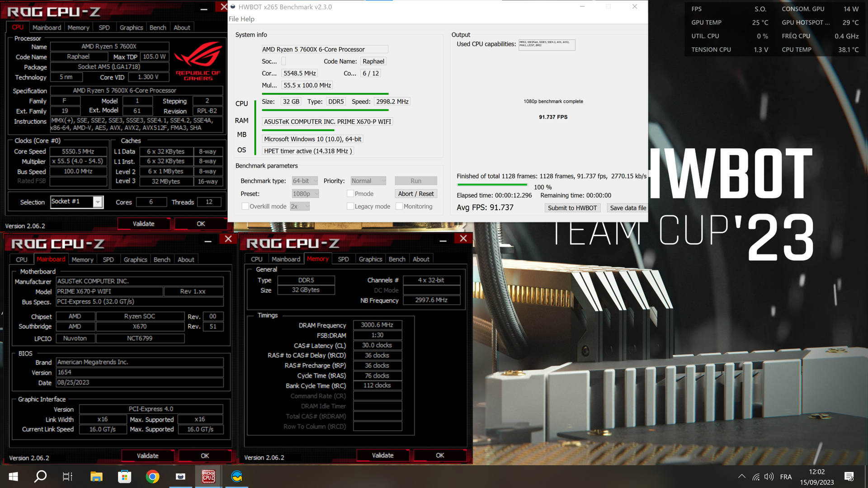Enable the Legacy mode checkbox
The height and width of the screenshot is (488, 868).
click(350, 206)
